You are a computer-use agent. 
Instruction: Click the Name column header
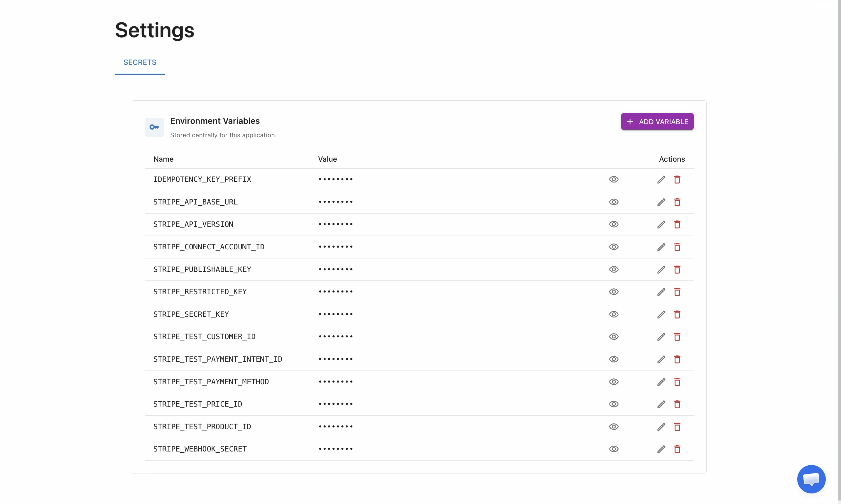click(x=163, y=159)
